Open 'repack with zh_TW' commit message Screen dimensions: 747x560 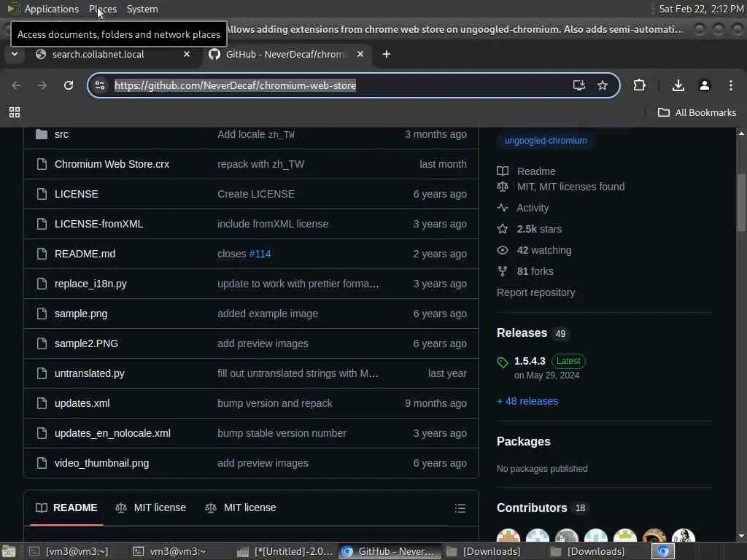coord(261,164)
